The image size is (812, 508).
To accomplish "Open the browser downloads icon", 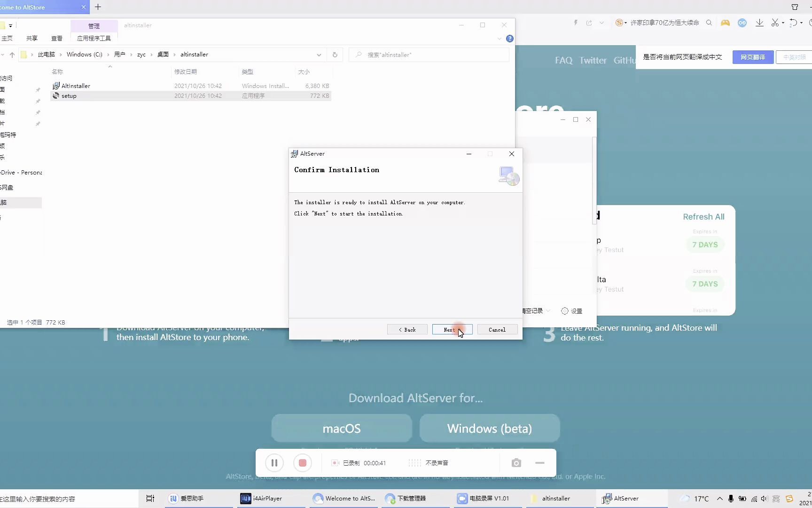I will click(759, 23).
